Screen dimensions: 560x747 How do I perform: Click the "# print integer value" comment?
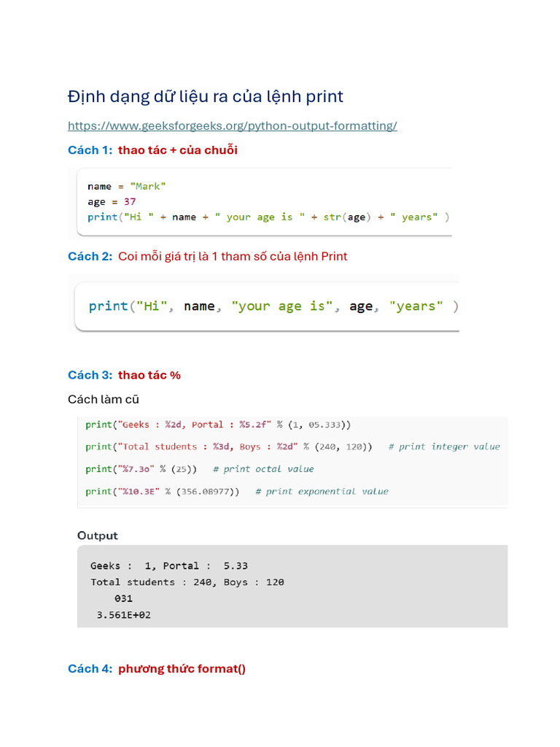(x=444, y=446)
